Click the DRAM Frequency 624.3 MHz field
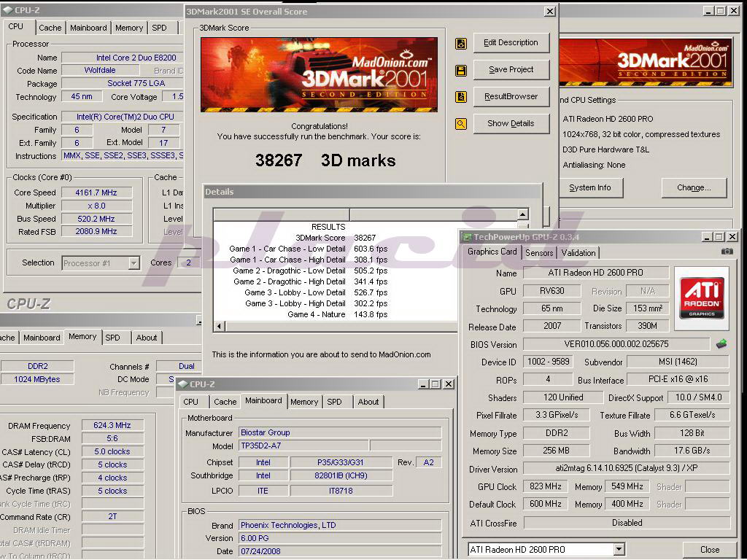 pos(112,425)
